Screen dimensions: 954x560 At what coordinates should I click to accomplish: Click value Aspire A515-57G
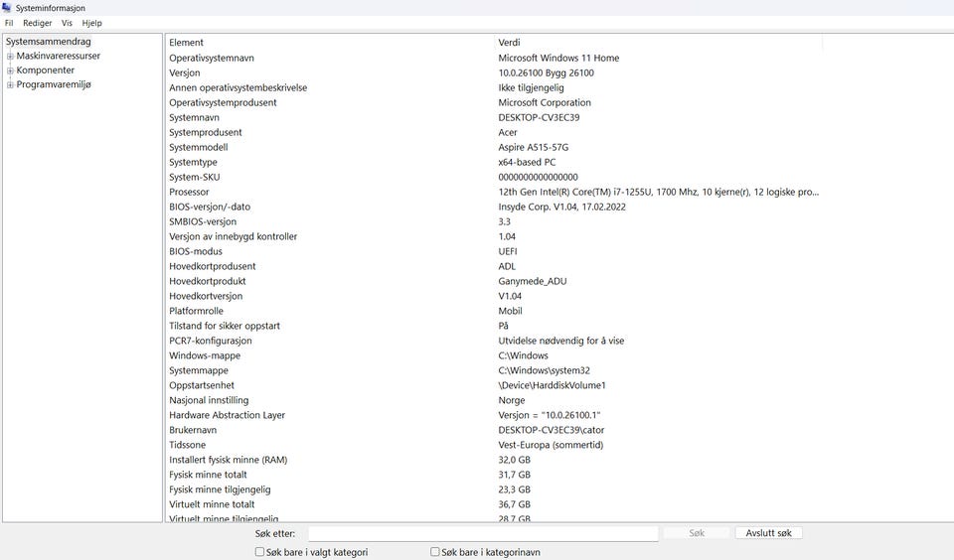(x=533, y=147)
